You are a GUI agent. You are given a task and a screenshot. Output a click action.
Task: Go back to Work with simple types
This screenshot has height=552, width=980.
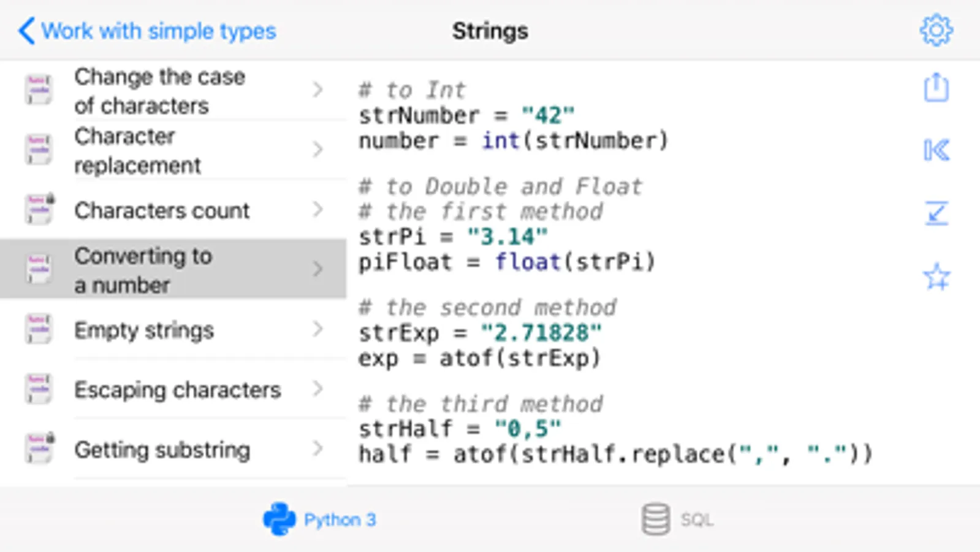[x=147, y=31]
